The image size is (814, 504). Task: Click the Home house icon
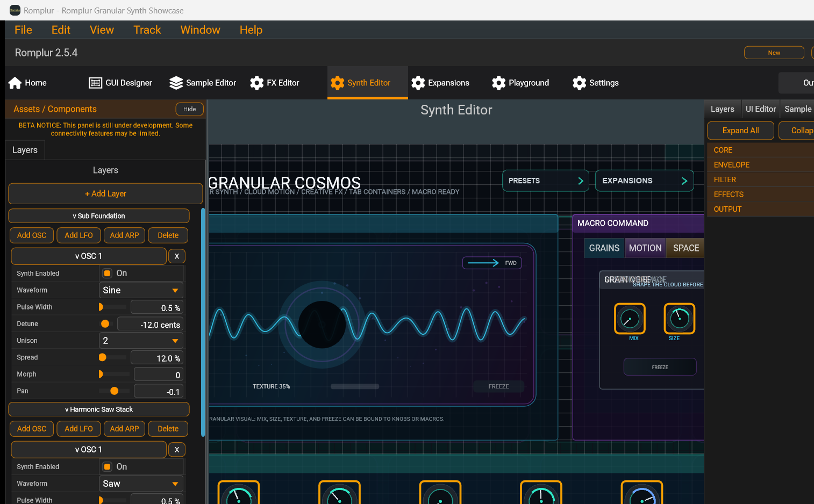[x=15, y=83]
